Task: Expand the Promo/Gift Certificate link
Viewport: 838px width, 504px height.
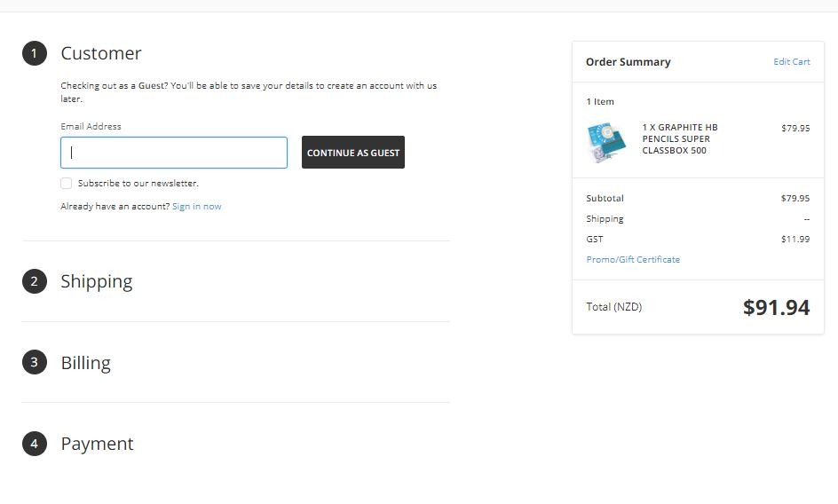Action: [633, 260]
